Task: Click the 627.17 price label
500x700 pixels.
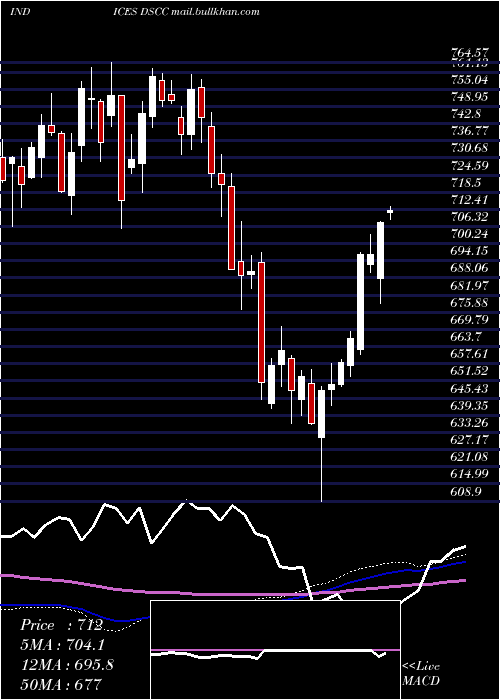Action: click(470, 439)
